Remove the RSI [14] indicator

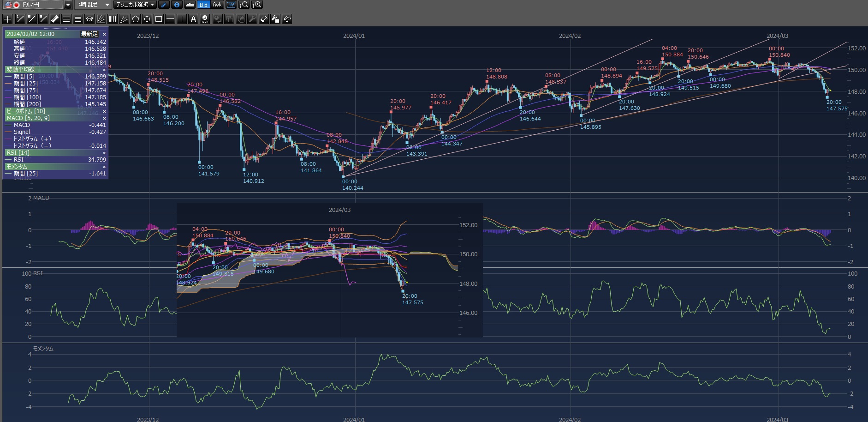pos(104,153)
